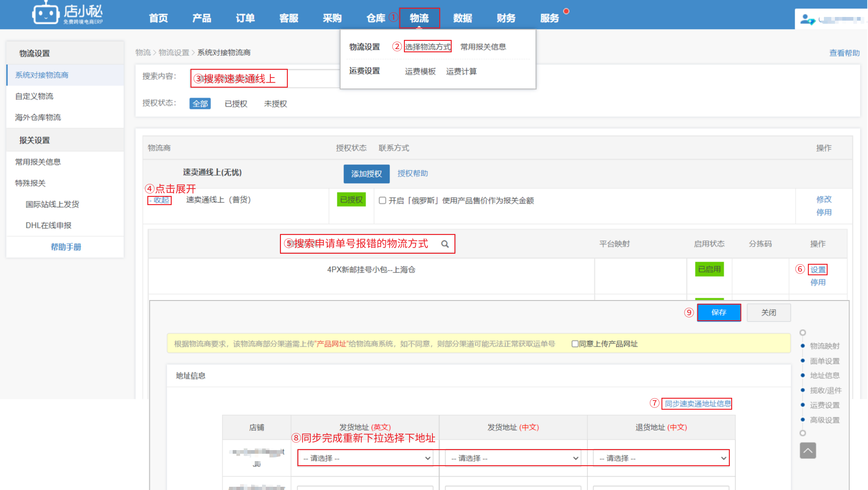
Task: Check the 俄罗斯 product price customs checkbox
Action: [382, 200]
